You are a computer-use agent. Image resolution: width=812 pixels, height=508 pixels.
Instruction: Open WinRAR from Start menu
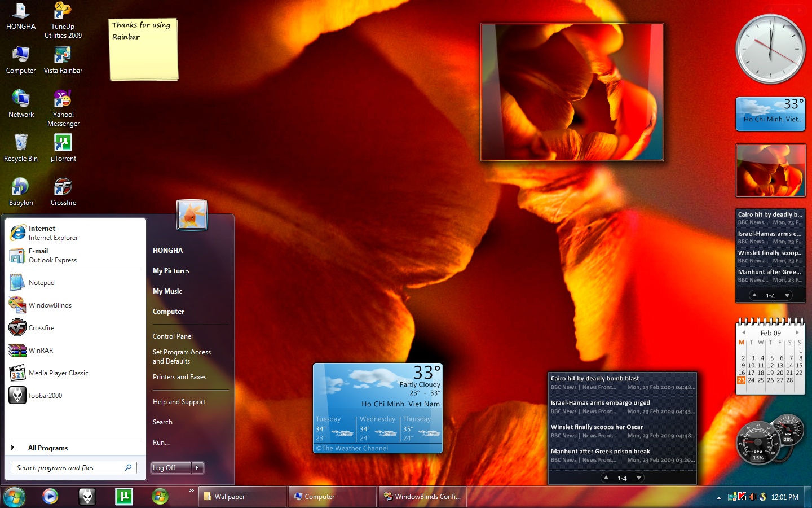click(x=76, y=350)
